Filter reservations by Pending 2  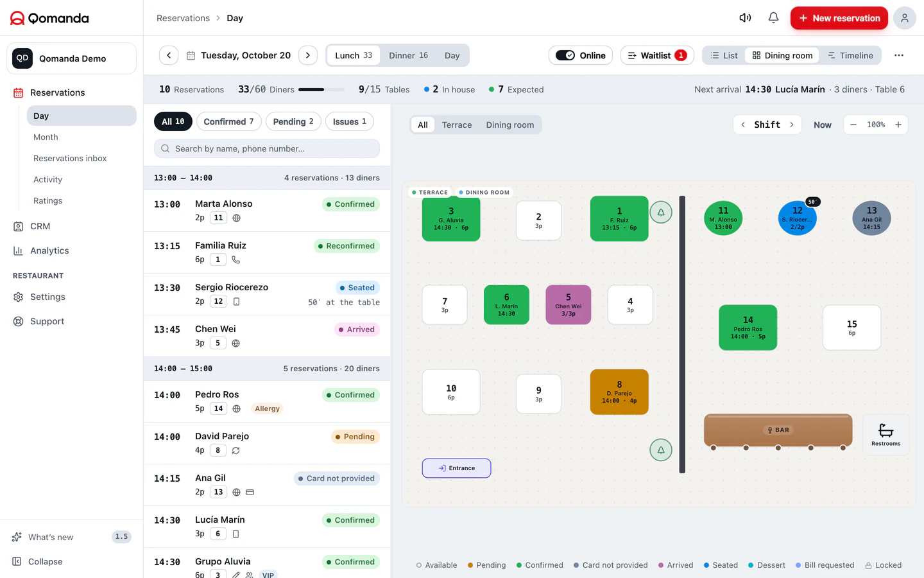(x=293, y=121)
